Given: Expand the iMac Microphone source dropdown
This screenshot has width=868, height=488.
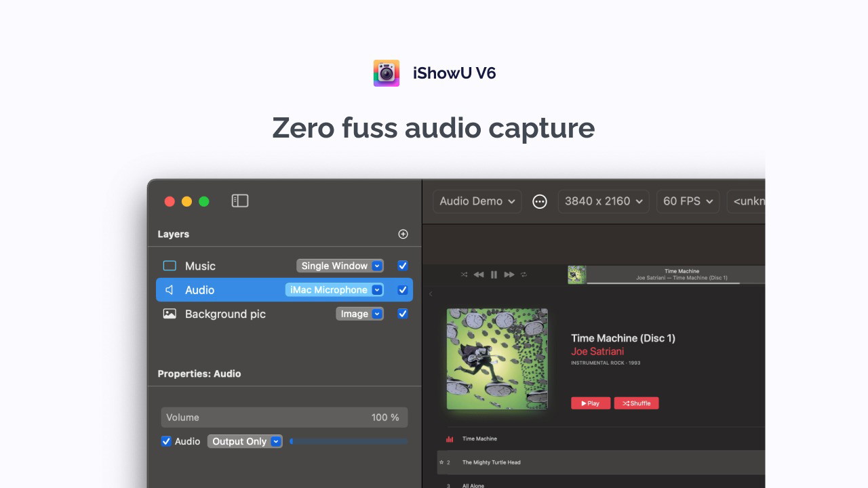Looking at the screenshot, I should click(335, 290).
